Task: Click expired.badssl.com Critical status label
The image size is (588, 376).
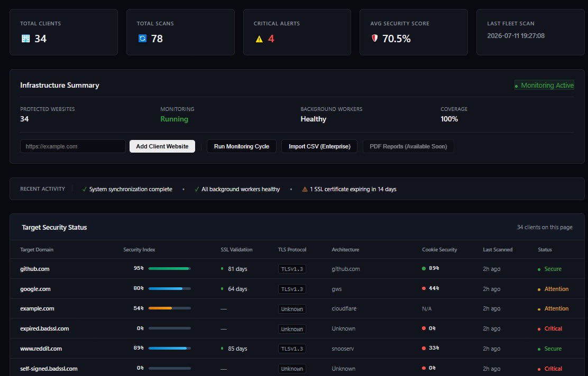Action: pos(553,328)
